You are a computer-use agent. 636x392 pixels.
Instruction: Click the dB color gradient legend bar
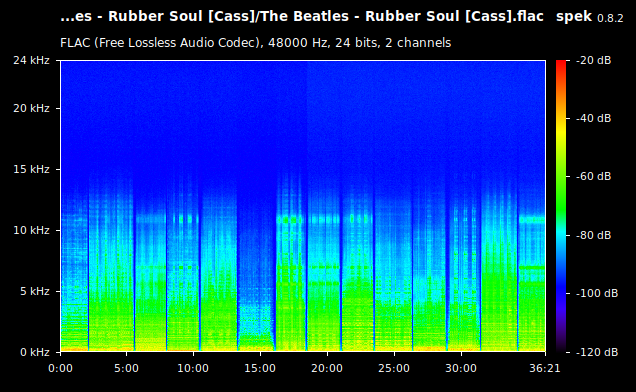561,206
